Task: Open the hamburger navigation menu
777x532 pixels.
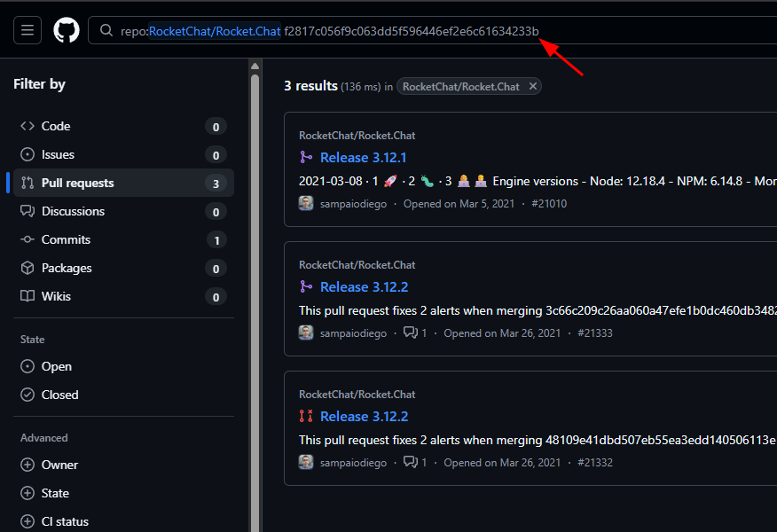Action: pos(27,30)
